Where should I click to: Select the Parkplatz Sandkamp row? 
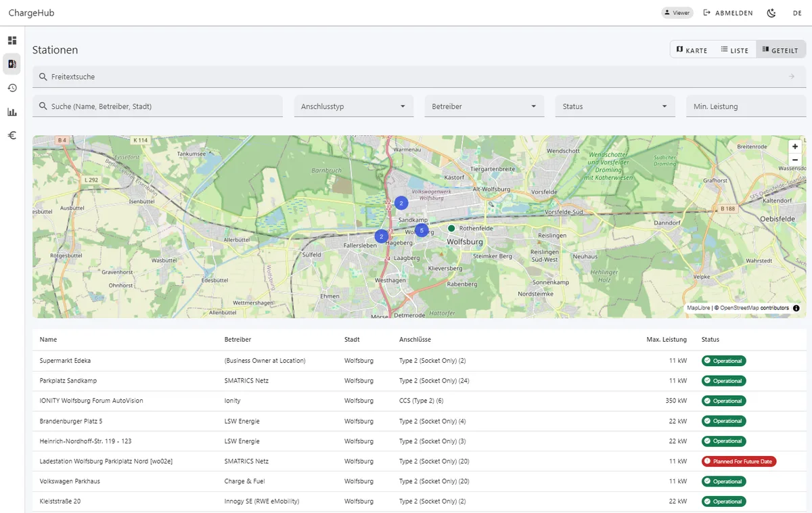point(420,381)
